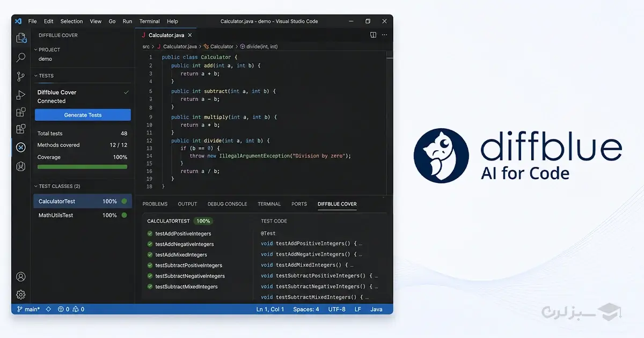644x338 pixels.
Task: Click the warnings count in status bar
Action: tap(78, 310)
